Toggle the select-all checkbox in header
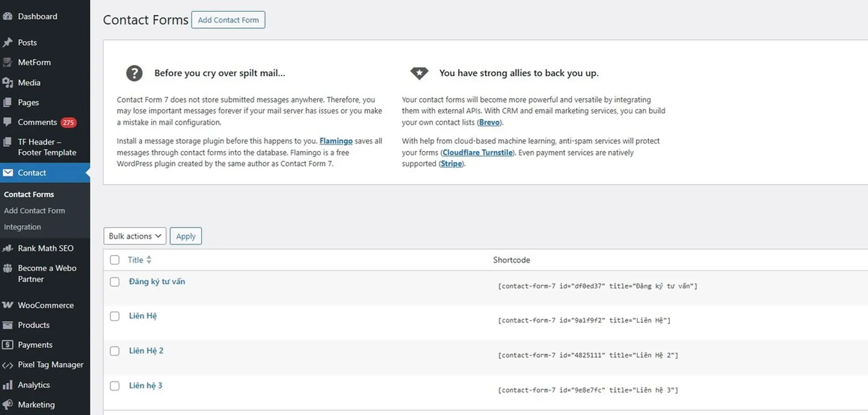868x415 pixels. 115,260
